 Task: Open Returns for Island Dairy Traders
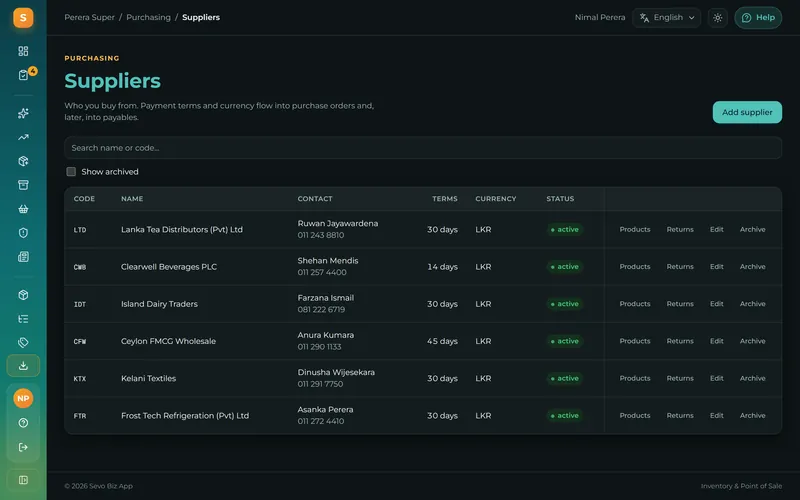tap(680, 304)
